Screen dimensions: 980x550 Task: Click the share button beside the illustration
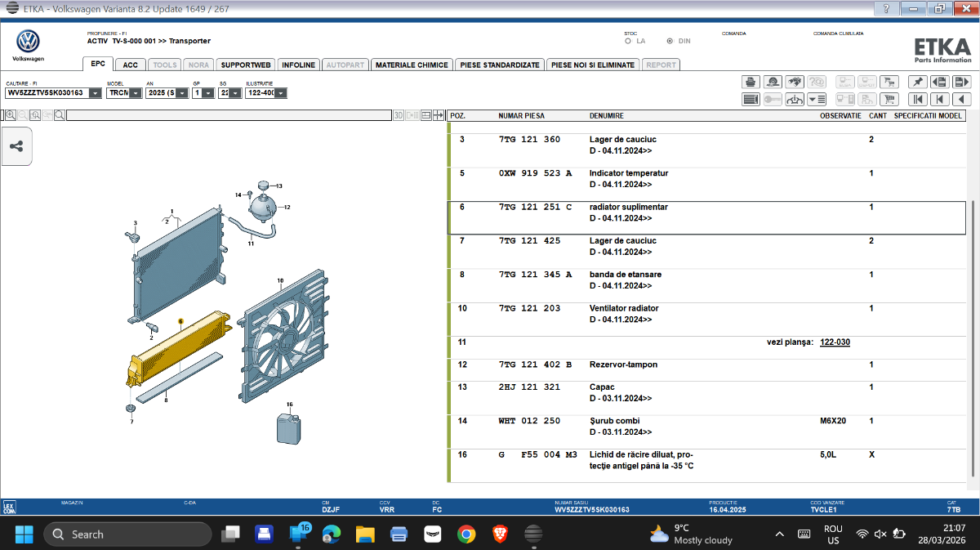(16, 147)
